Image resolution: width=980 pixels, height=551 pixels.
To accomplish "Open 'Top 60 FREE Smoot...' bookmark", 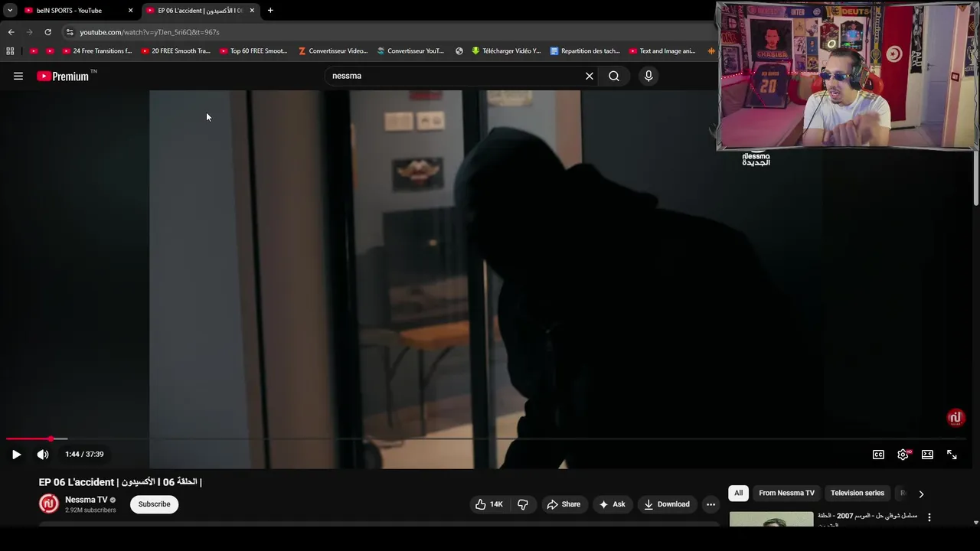I will click(x=253, y=51).
